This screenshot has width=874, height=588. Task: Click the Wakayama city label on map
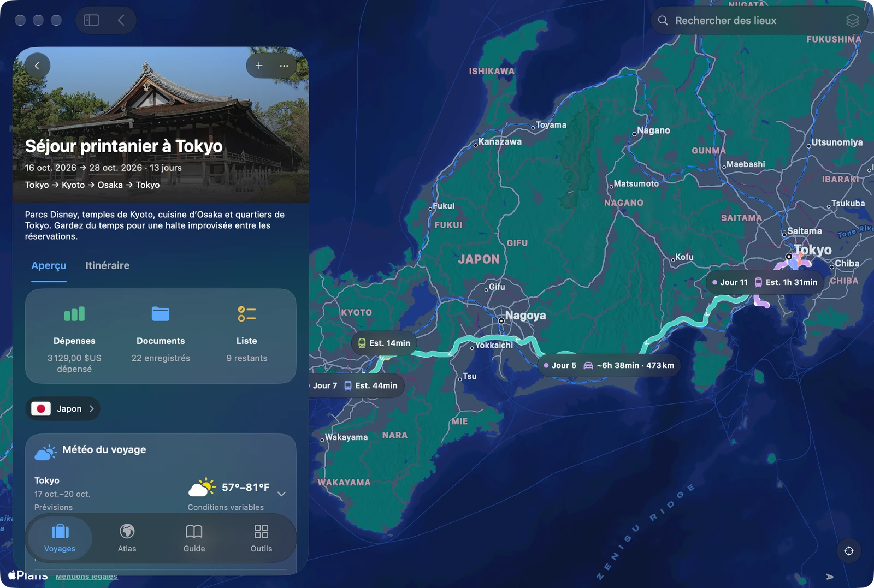pyautogui.click(x=346, y=437)
